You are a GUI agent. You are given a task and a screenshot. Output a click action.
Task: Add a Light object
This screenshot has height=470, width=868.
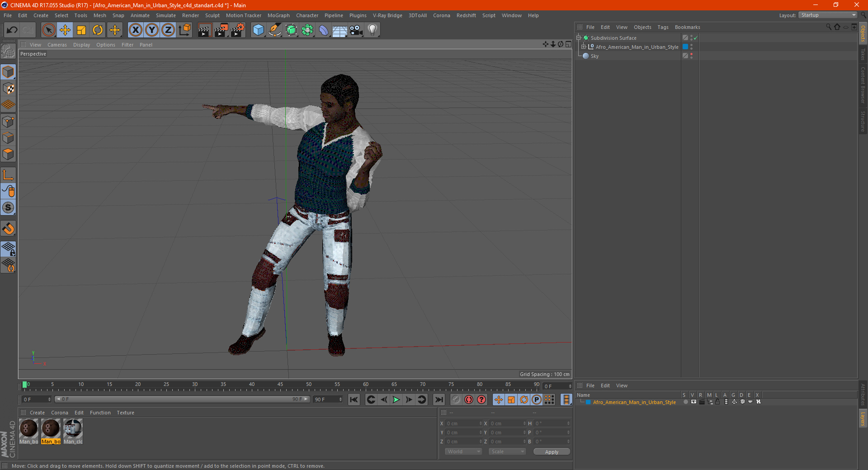373,30
